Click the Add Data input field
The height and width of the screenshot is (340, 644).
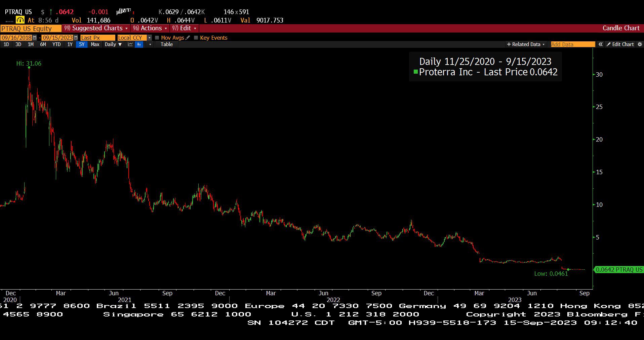pyautogui.click(x=572, y=44)
